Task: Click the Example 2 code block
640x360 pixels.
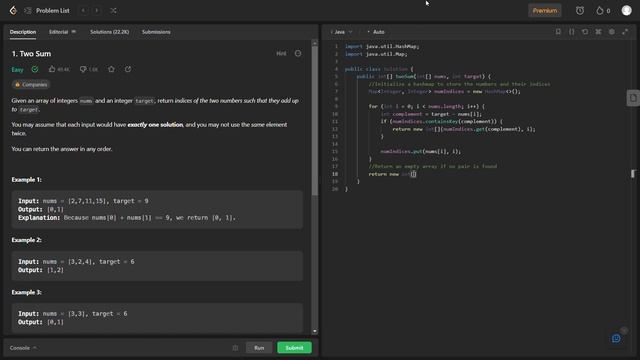Action: [x=157, y=266]
